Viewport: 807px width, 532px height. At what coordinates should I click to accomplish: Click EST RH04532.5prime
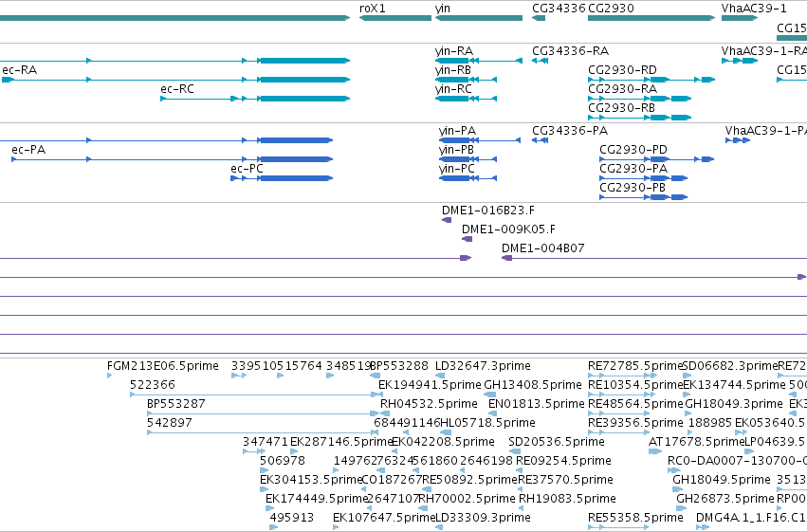429,404
